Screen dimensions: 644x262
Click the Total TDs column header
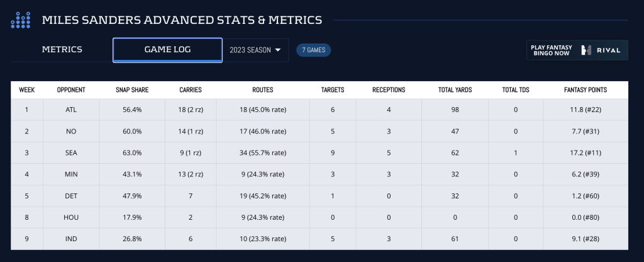tap(516, 90)
